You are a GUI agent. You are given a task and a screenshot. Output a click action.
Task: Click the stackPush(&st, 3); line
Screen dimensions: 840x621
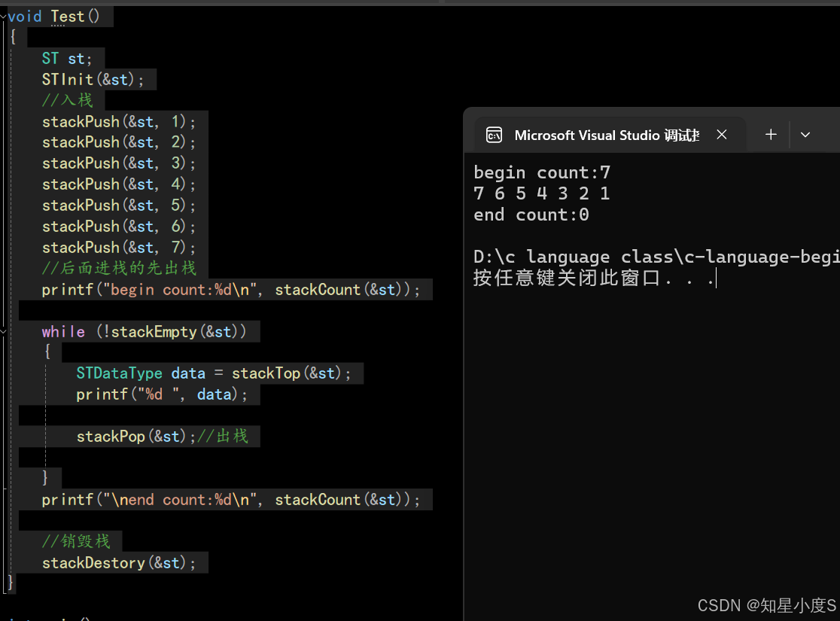tap(118, 163)
